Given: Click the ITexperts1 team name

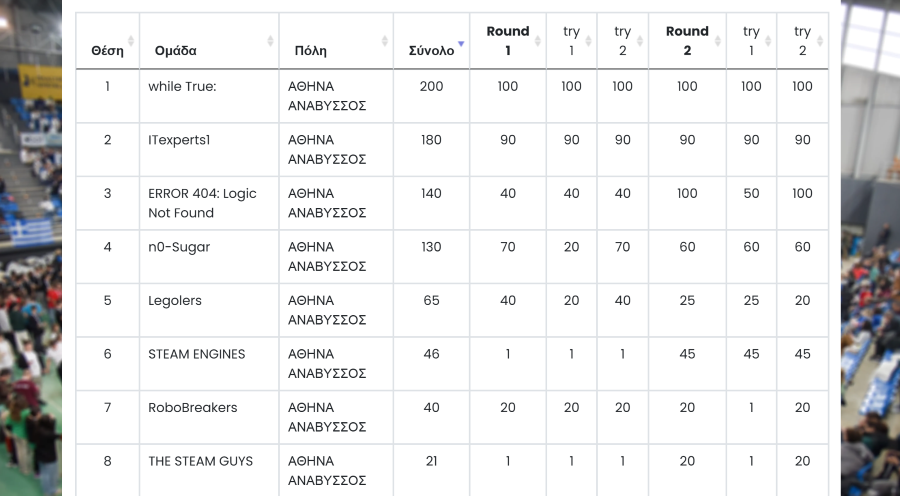Looking at the screenshot, I should [179, 140].
